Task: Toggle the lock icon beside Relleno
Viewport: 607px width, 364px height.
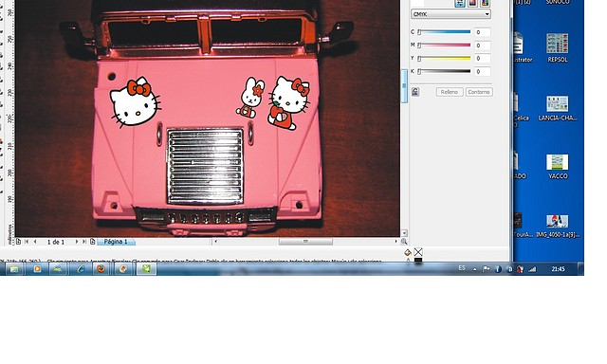Action: point(415,92)
